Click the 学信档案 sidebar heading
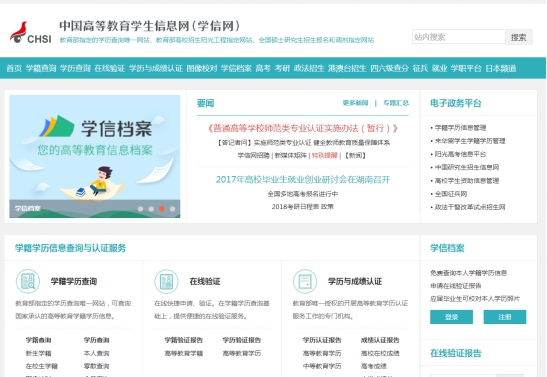The height and width of the screenshot is (377, 547). click(x=447, y=248)
